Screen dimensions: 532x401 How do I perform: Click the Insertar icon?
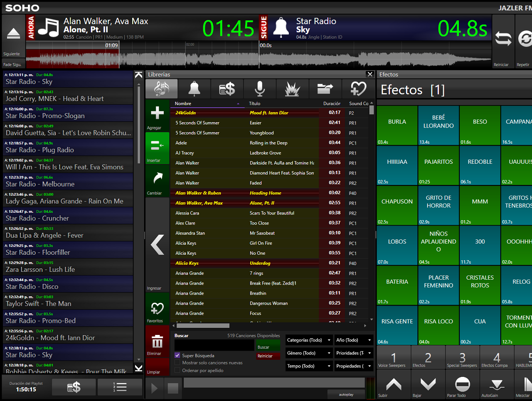point(157,145)
